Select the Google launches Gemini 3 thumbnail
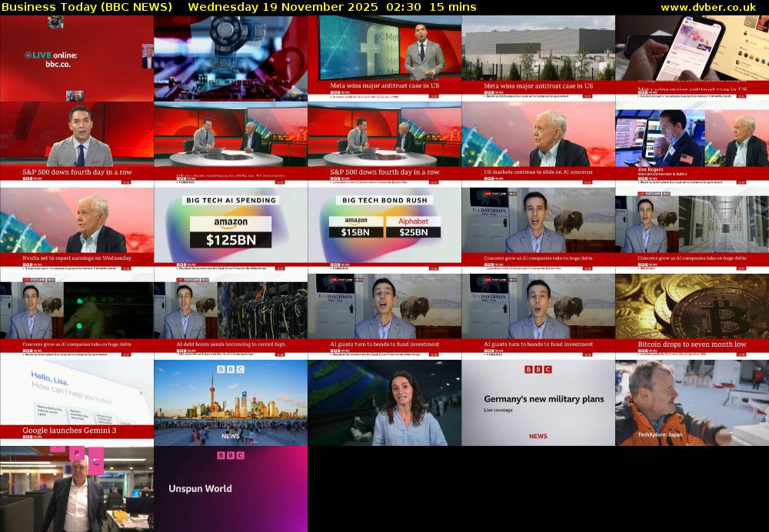The image size is (769, 532). (77, 400)
